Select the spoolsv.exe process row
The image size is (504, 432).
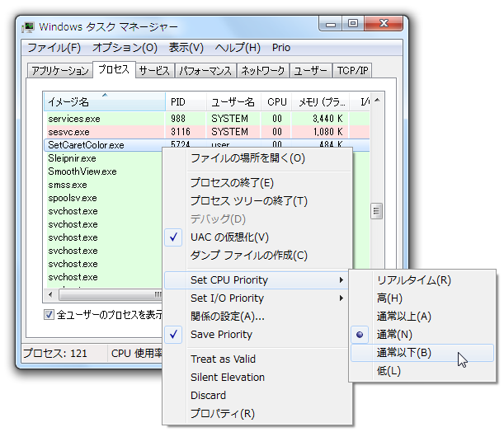[103, 198]
